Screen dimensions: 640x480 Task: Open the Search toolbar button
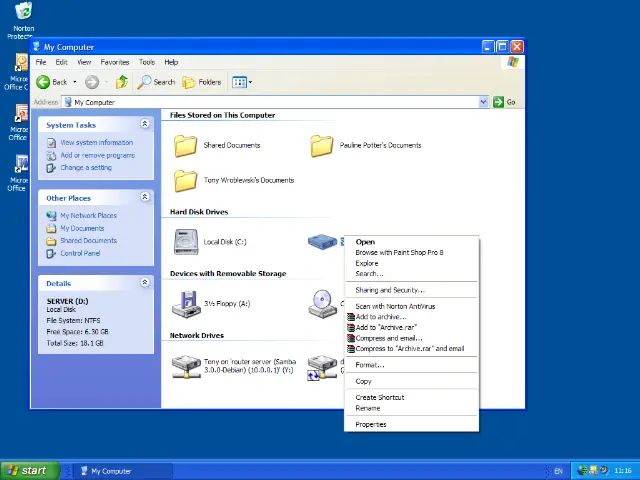[157, 82]
